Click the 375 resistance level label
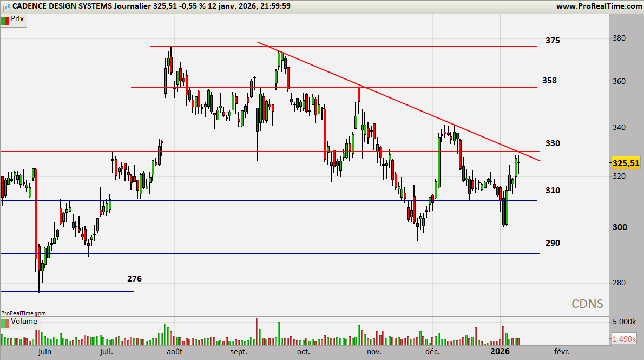 [x=553, y=41]
